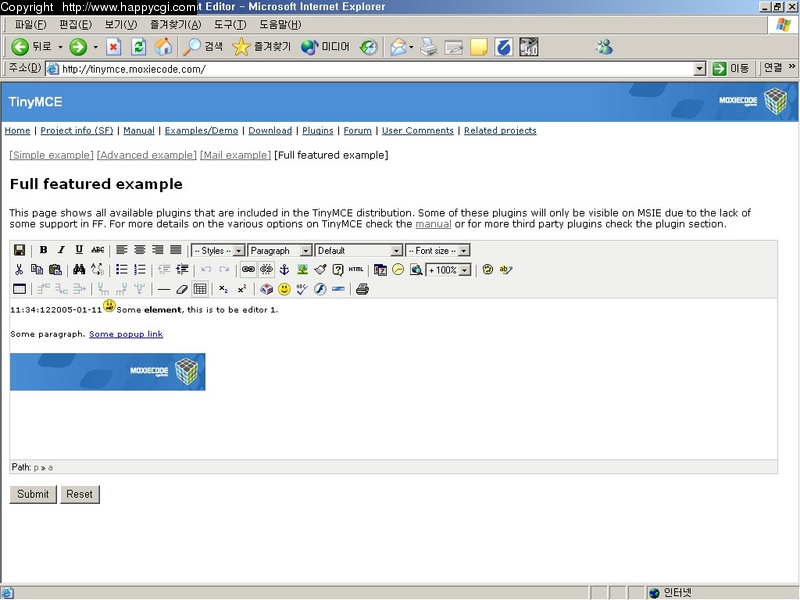Center align the text
The width and height of the screenshot is (800, 600).
click(x=139, y=250)
